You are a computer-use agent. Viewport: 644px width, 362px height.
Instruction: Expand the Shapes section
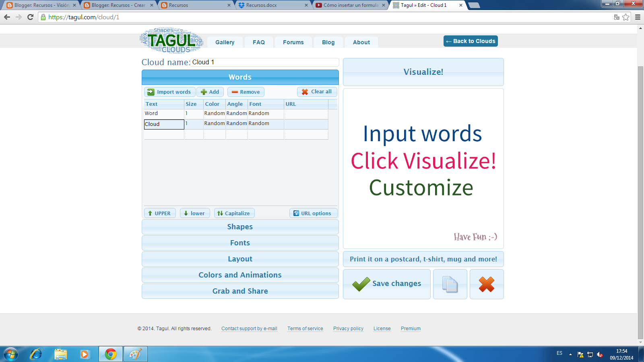click(x=240, y=226)
